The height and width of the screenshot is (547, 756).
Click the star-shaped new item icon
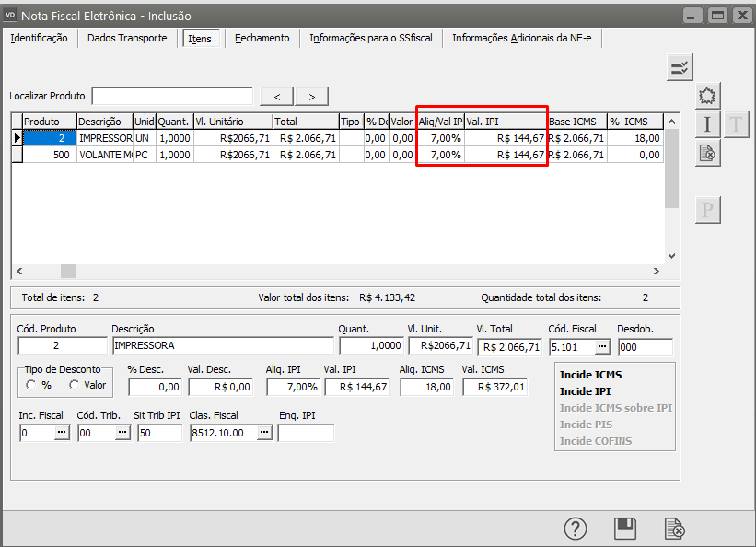pyautogui.click(x=706, y=96)
